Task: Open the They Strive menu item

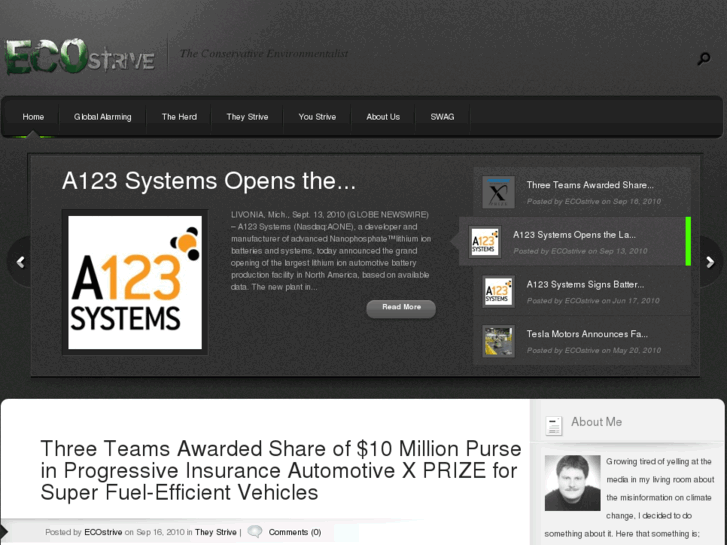Action: [x=247, y=117]
